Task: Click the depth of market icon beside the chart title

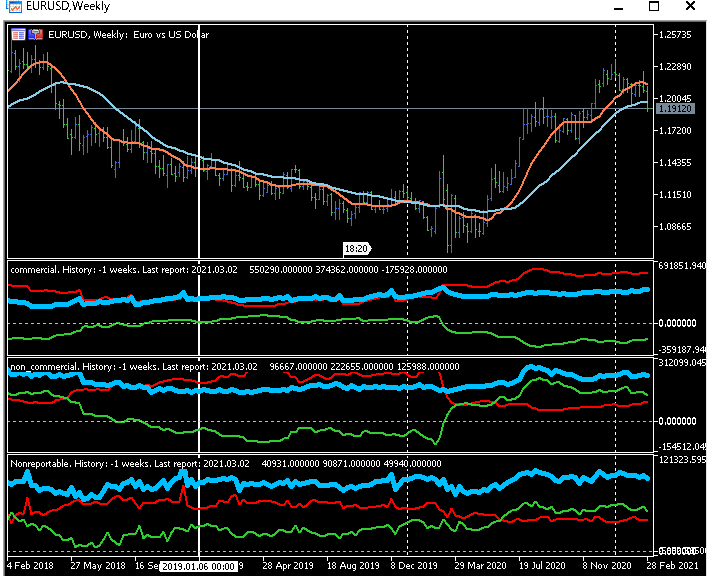Action: 35,34
